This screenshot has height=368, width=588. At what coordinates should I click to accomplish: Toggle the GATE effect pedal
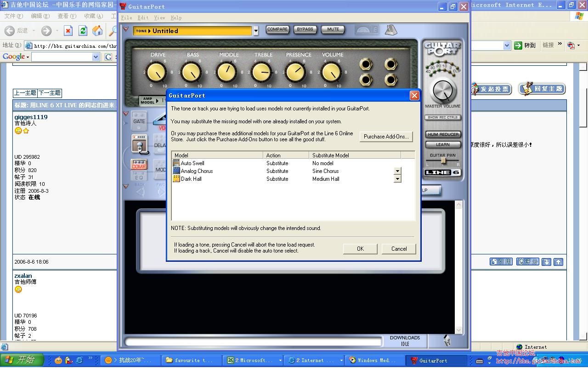[x=139, y=121]
